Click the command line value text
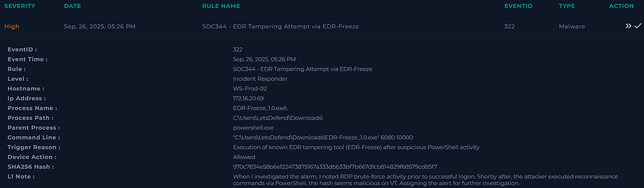This screenshot has height=188, width=644. pos(323,137)
